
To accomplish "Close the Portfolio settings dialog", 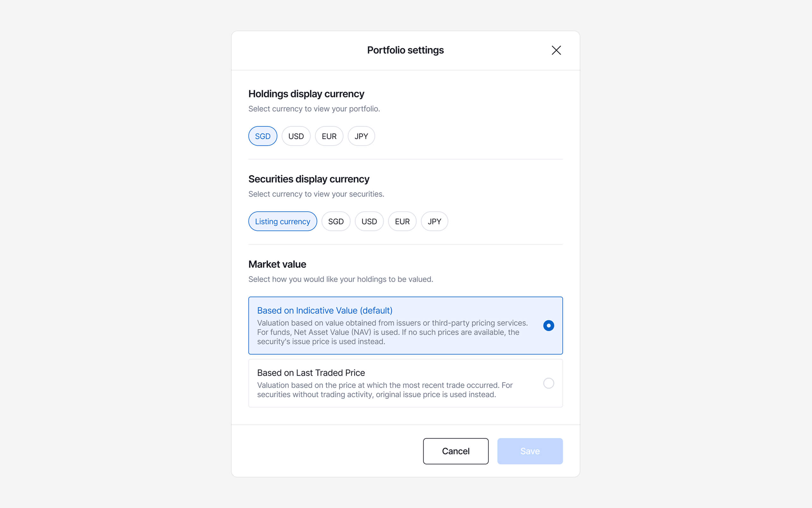I will (556, 50).
